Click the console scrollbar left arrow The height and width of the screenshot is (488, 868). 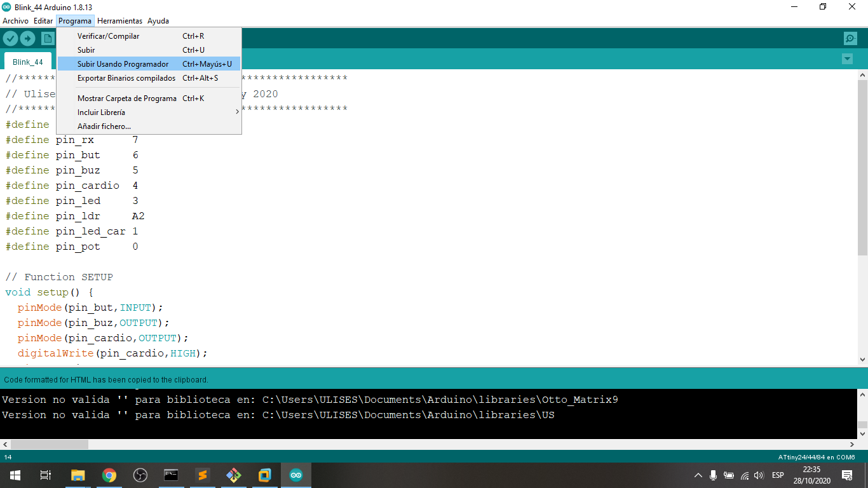pos(5,445)
